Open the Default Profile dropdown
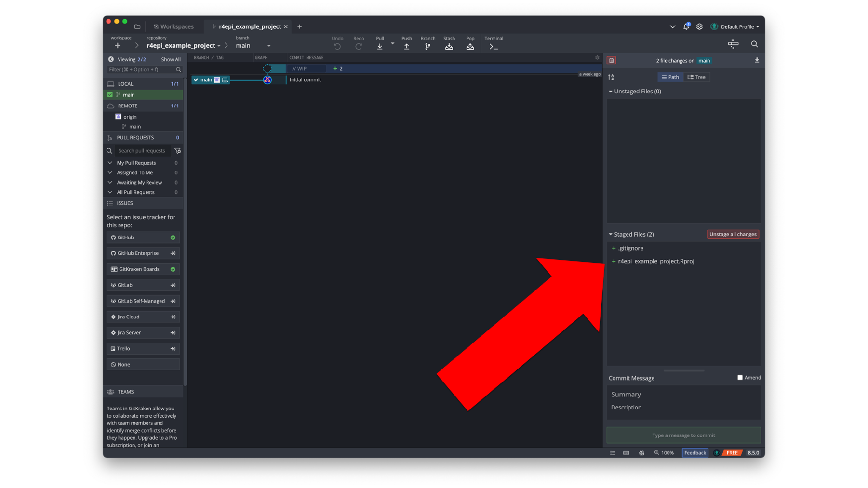868x488 pixels. (736, 26)
